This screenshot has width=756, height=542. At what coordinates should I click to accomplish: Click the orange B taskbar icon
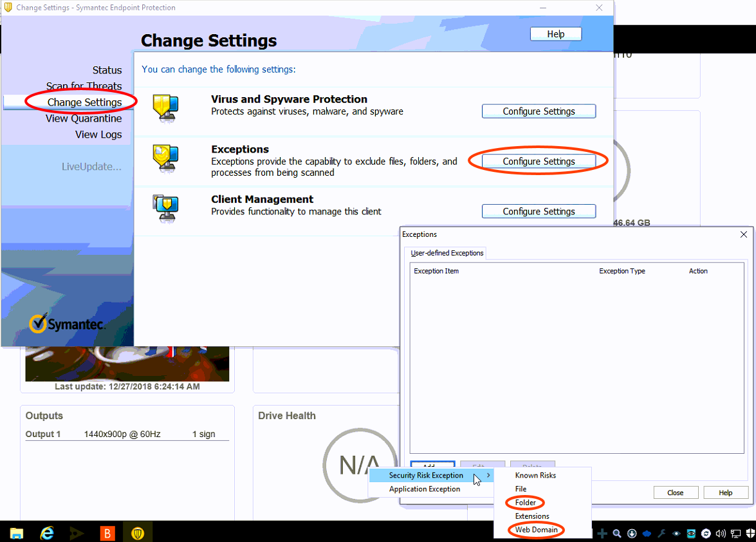108,533
